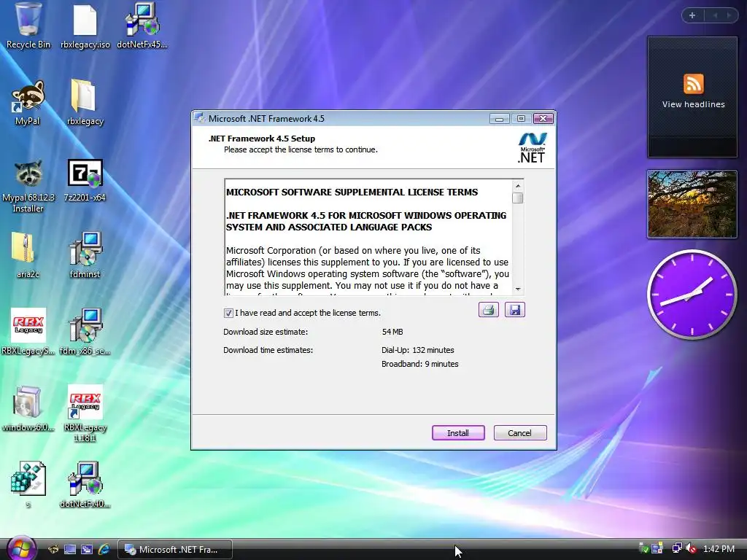Launch MyPal from the Quick Launch bar
The image size is (747, 560).
coord(53,550)
